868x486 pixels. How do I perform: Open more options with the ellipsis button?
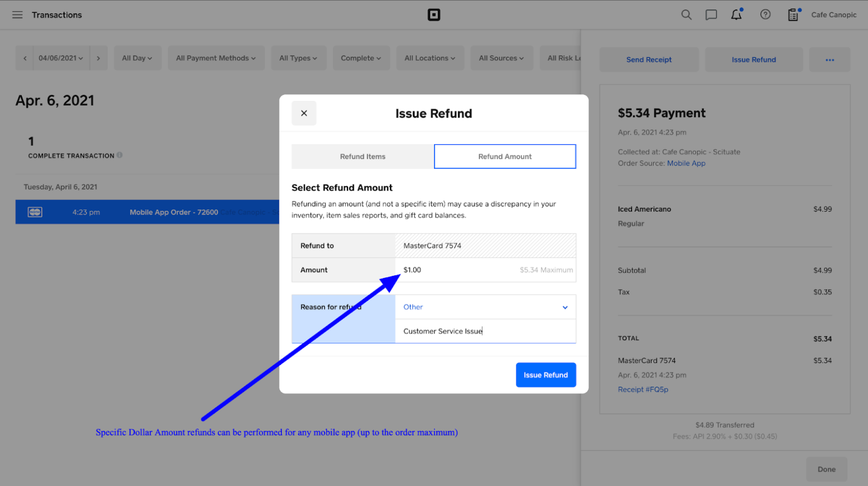(x=830, y=59)
